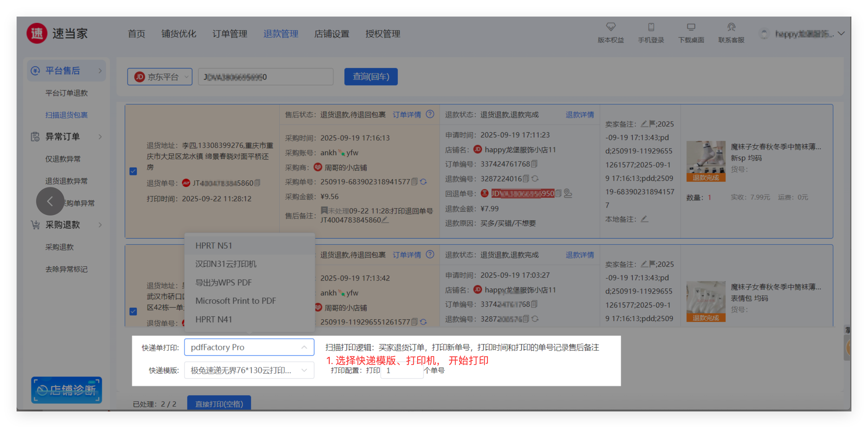Open the 京东平台 platform dropdown

click(x=160, y=77)
